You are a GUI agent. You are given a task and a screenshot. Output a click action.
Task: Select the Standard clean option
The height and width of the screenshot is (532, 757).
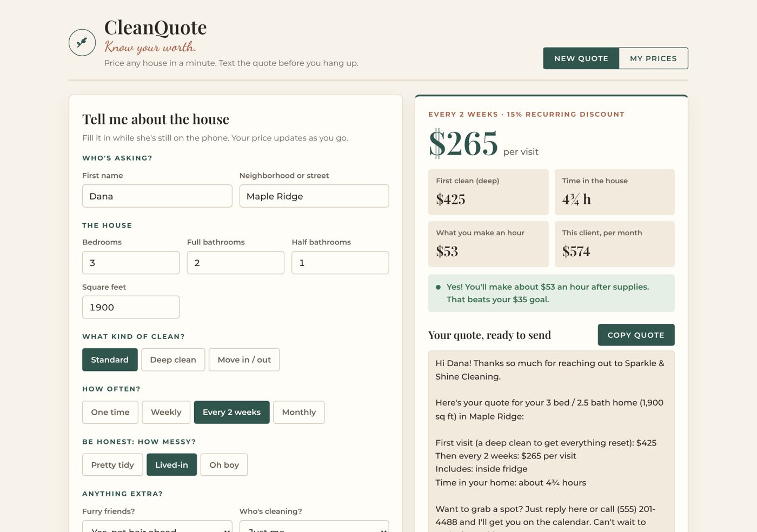pos(110,360)
